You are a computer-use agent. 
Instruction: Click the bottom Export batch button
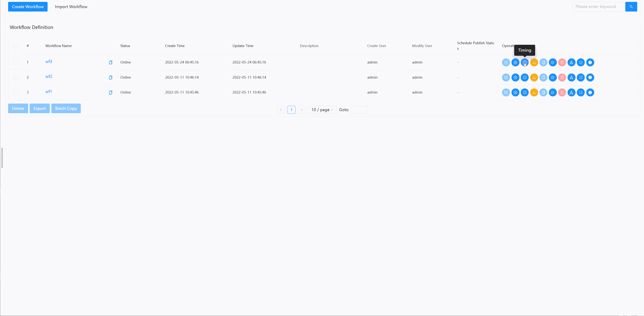pos(39,108)
